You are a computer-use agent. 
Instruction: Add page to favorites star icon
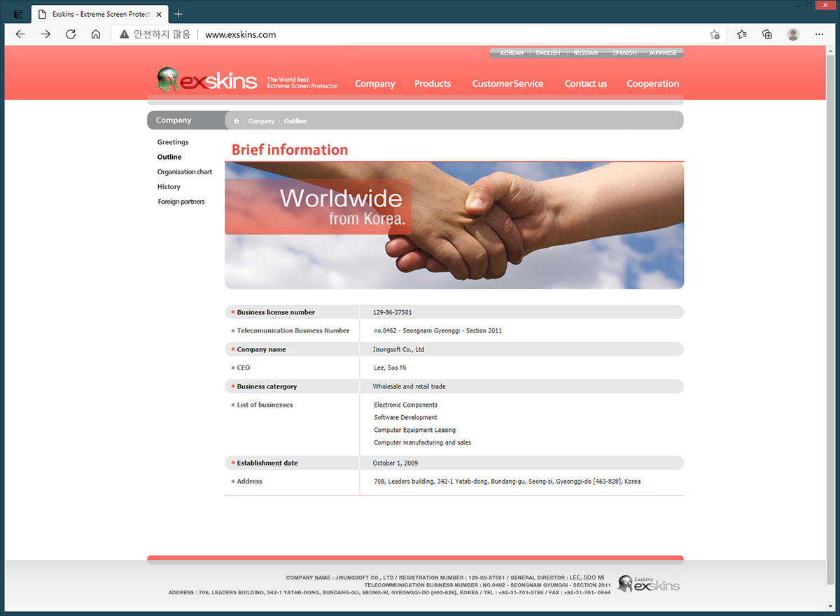(714, 34)
